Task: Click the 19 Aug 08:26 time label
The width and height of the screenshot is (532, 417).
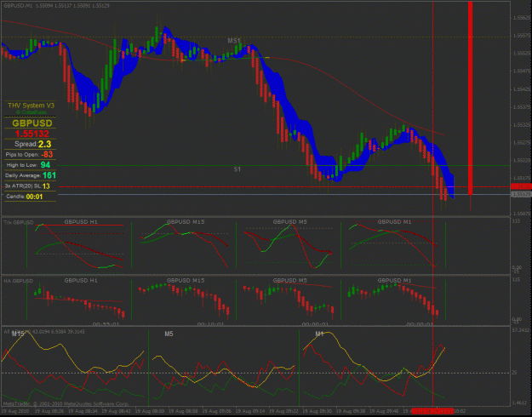Action: click(49, 411)
